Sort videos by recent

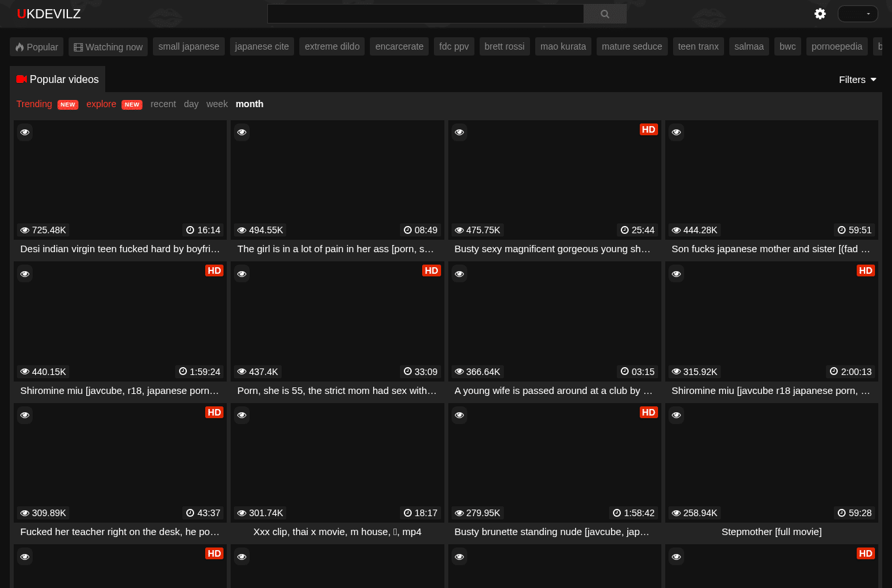point(163,104)
